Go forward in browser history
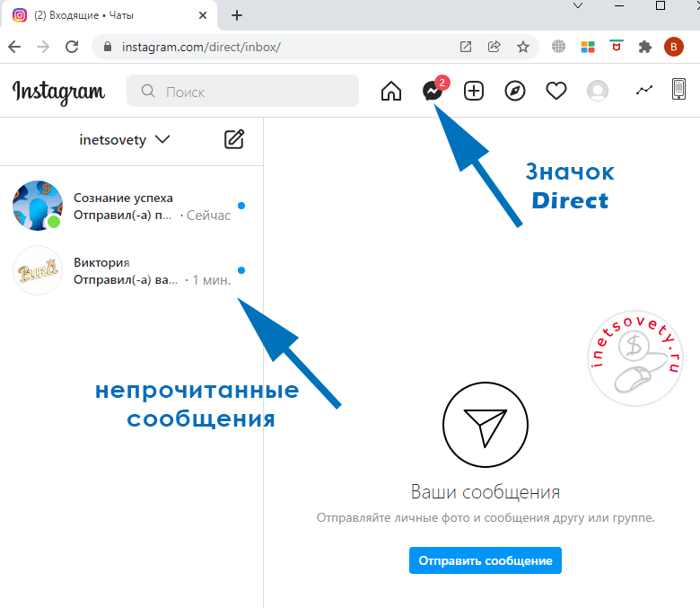Image resolution: width=700 pixels, height=608 pixels. [x=43, y=47]
